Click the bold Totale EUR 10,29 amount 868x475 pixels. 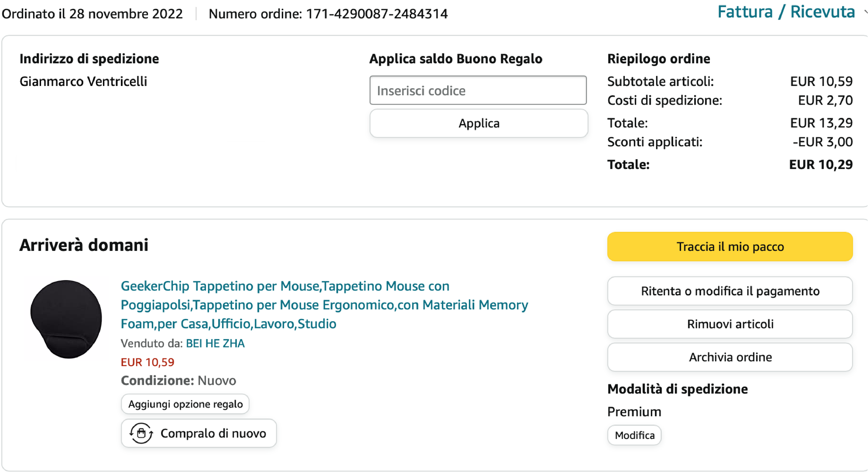click(821, 164)
